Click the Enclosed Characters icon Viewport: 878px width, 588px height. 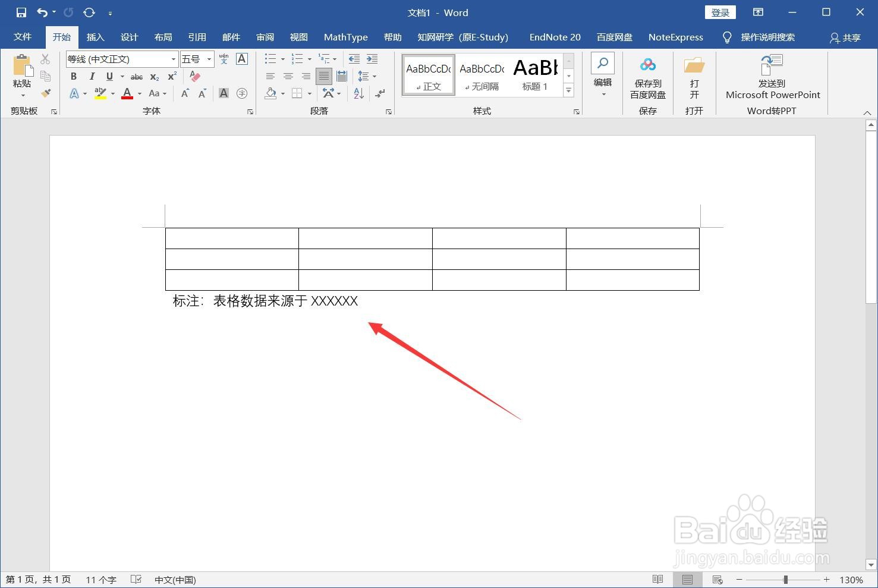click(x=242, y=93)
